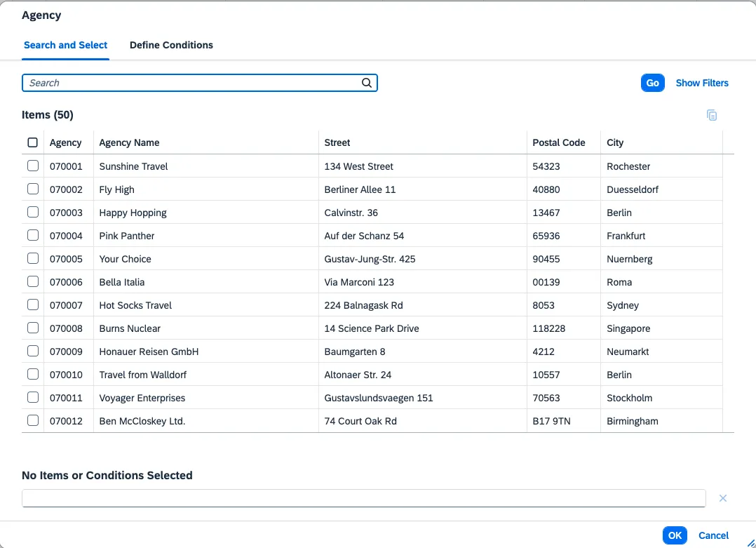Click the Postal Code column header
Viewport: 756px width, 548px height.
click(x=558, y=142)
